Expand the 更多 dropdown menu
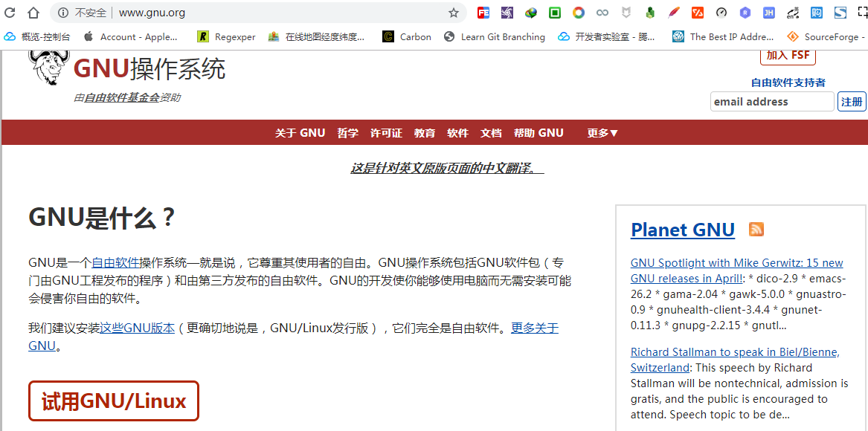This screenshot has height=431, width=868. [x=602, y=133]
